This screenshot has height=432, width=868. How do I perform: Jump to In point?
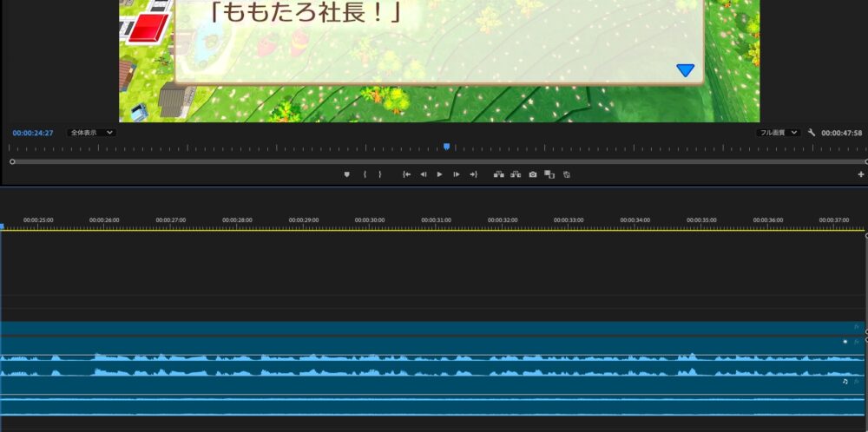406,174
